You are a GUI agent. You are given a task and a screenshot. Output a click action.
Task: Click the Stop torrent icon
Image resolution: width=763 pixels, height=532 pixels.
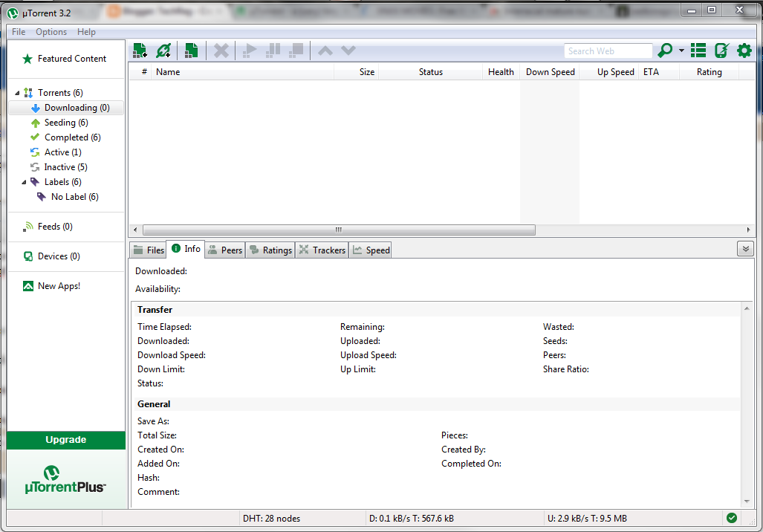coord(296,50)
